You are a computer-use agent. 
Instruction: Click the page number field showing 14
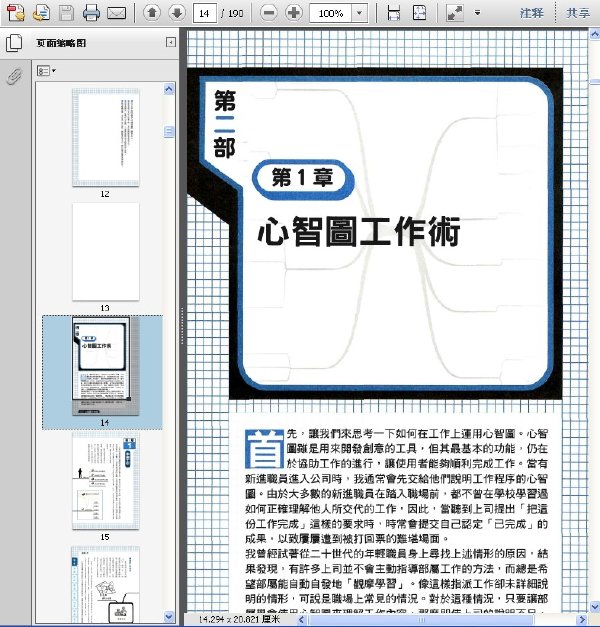tap(205, 13)
